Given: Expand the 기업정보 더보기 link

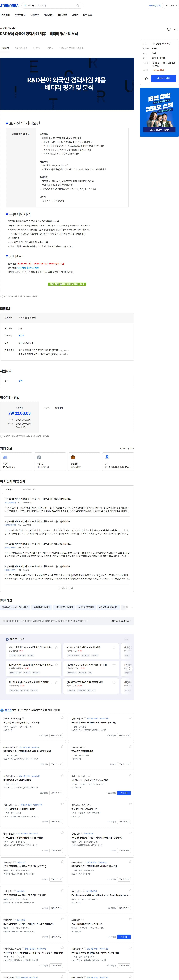Looking at the screenshot, I should click(x=127, y=449).
